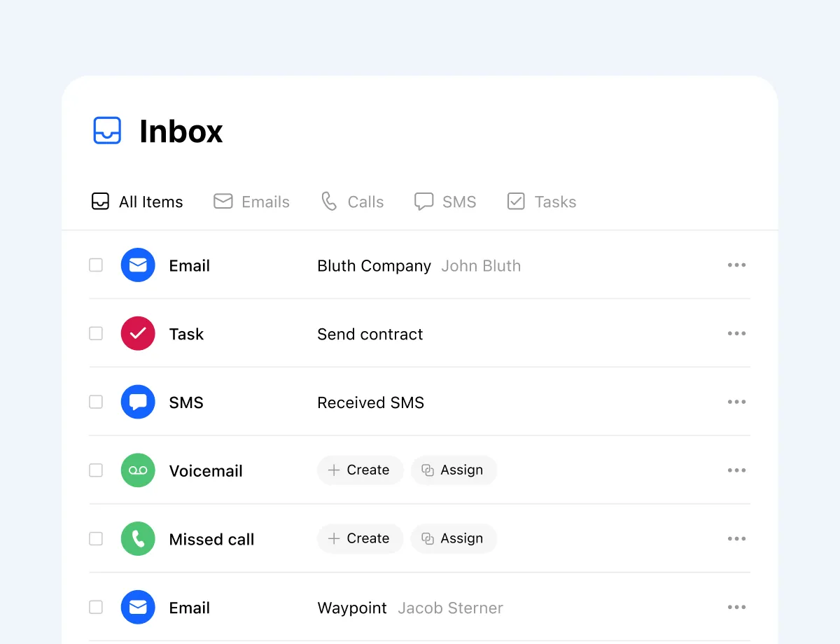The height and width of the screenshot is (644, 840).
Task: Open more options for Missed call row
Action: (x=736, y=539)
